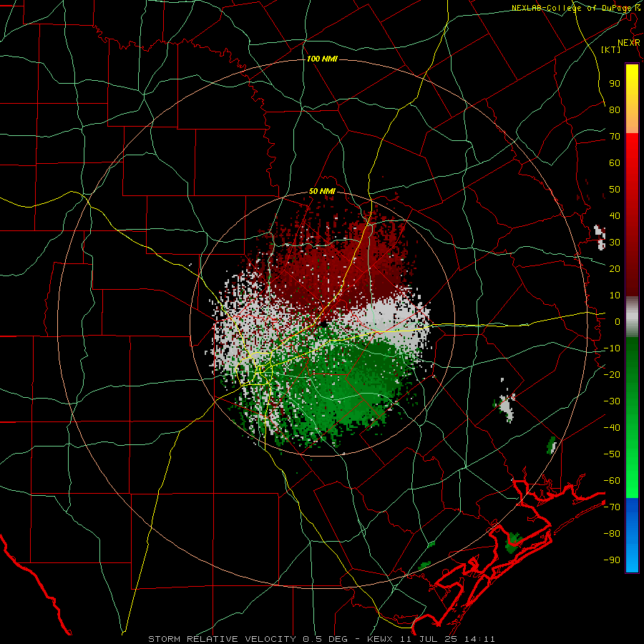This screenshot has height=644, width=644.
Task: Click the 10 value on velocity scale
Action: [x=615, y=296]
